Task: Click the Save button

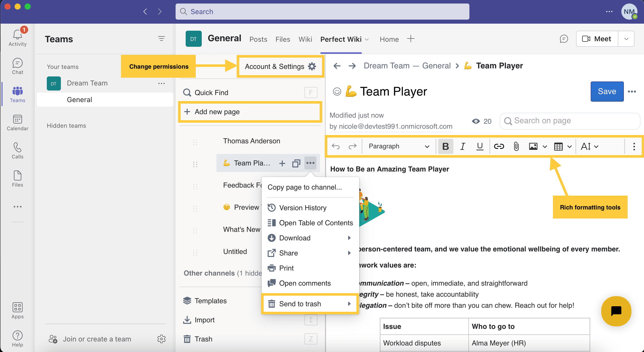Action: pyautogui.click(x=607, y=91)
